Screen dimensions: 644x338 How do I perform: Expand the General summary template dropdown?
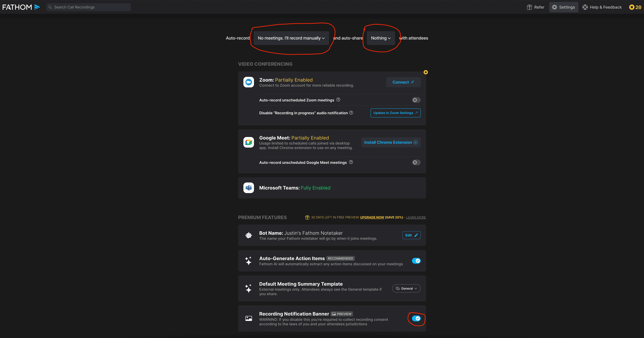tap(406, 289)
